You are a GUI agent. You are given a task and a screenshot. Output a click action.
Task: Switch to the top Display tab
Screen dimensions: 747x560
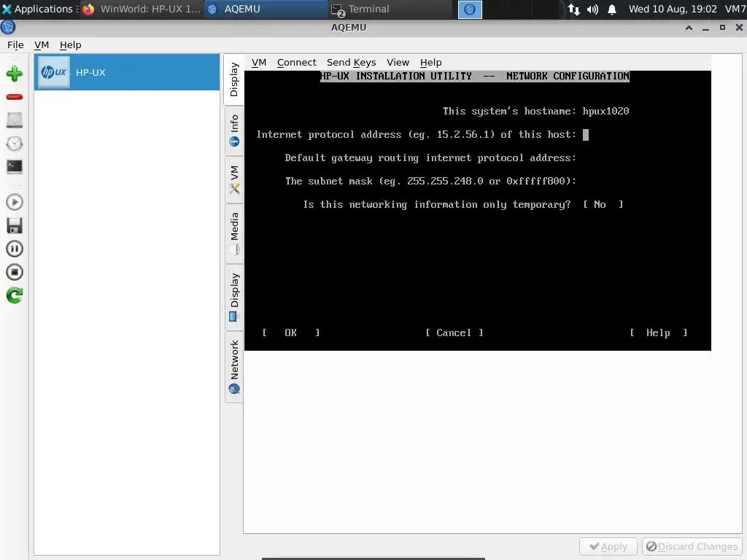(234, 79)
